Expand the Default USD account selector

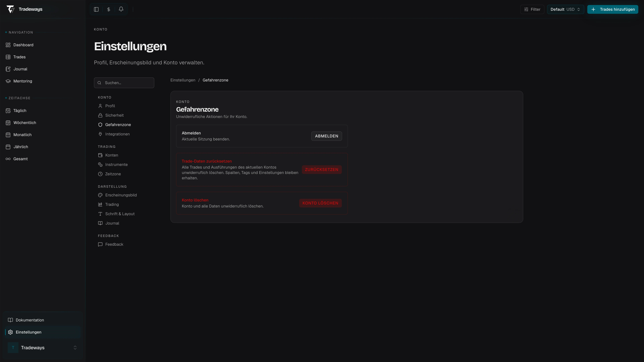tap(565, 9)
